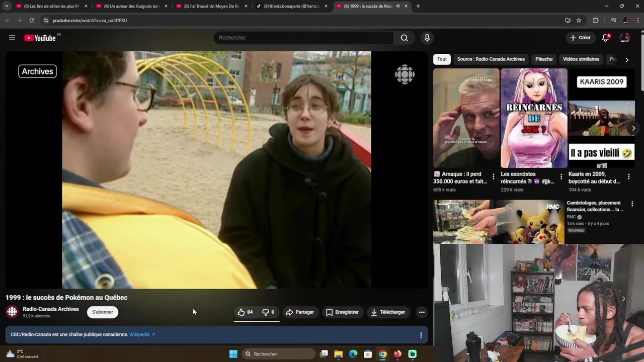Click the Radio-Canada logo watermark in player
644x362 pixels.
click(405, 74)
